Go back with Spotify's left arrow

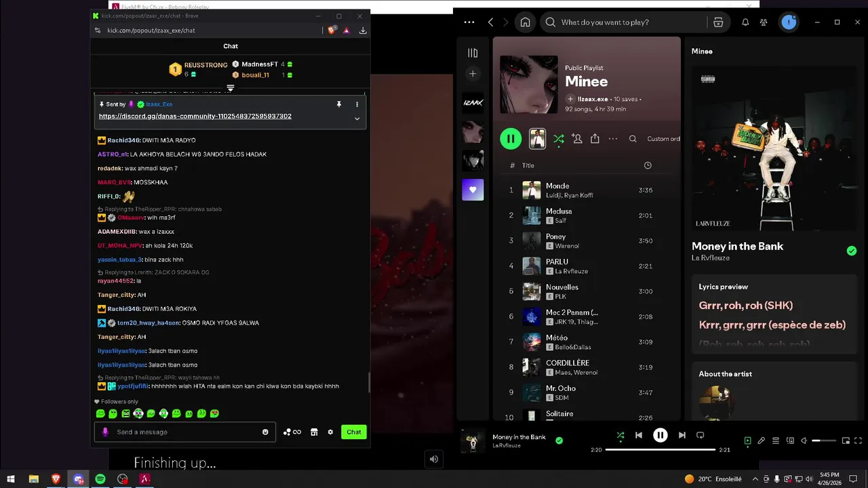coord(490,22)
